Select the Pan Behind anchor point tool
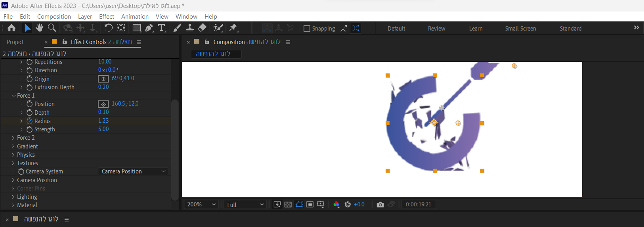Screen dimensions: 644x227 [121, 28]
